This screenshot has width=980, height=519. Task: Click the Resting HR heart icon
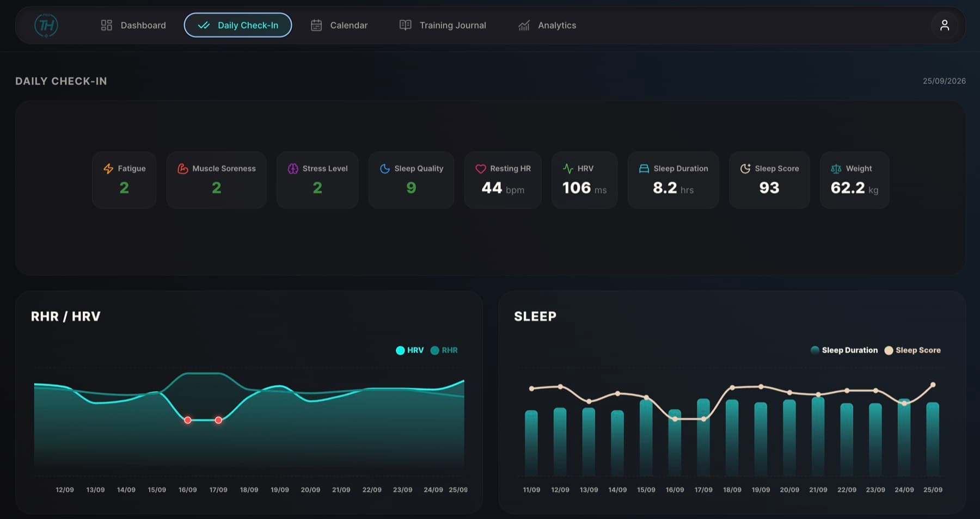481,169
